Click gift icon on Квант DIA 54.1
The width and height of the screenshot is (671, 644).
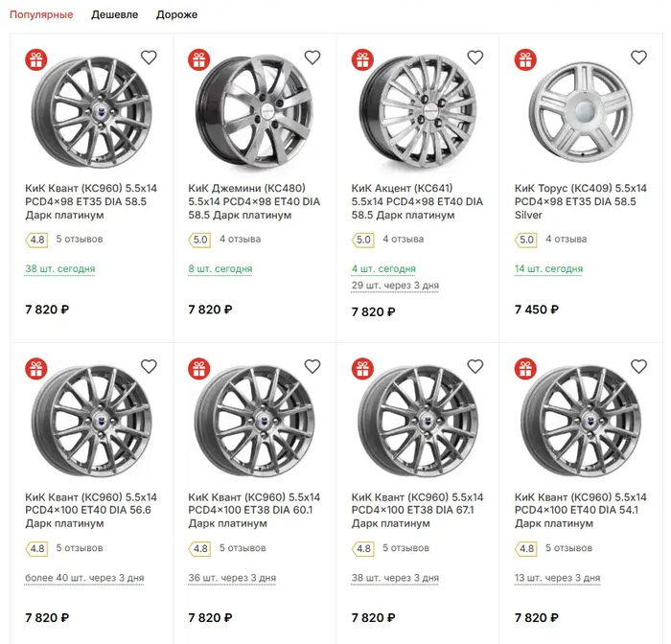525,368
